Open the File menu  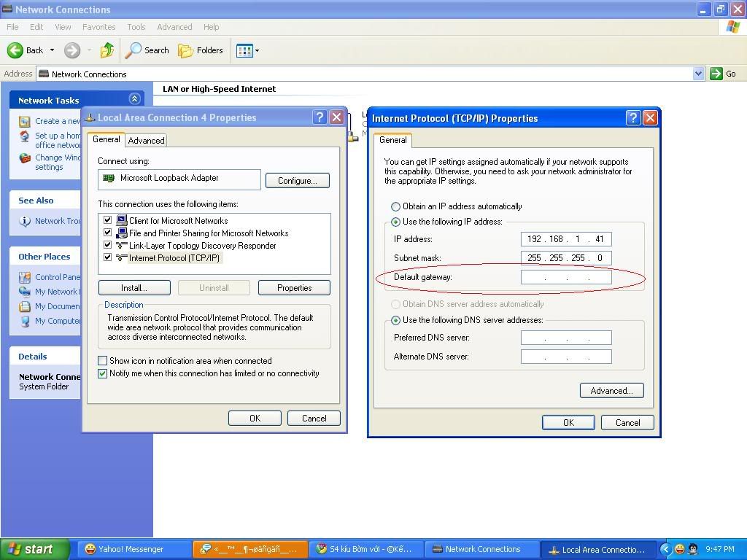tap(12, 27)
